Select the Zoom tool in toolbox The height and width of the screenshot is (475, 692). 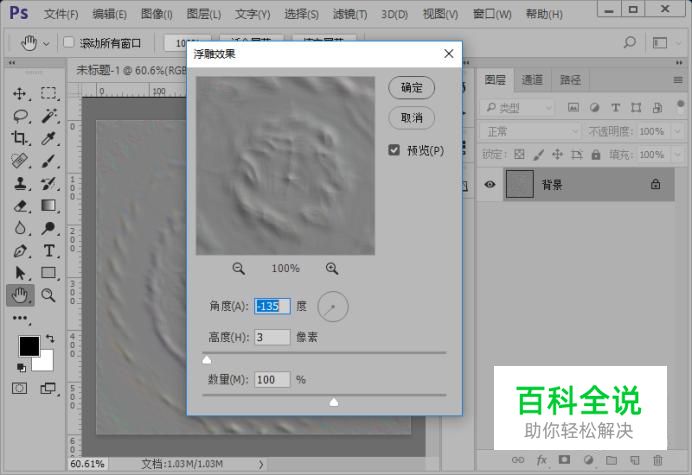pos(49,295)
